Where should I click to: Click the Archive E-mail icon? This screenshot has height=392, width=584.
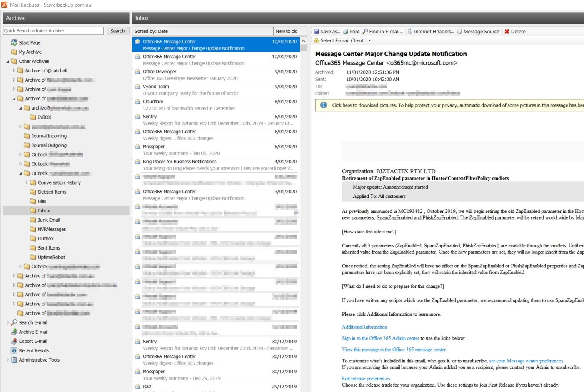click(x=14, y=332)
